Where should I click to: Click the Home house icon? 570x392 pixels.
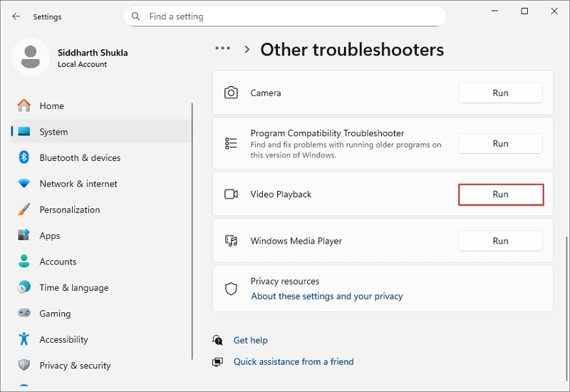(x=24, y=105)
